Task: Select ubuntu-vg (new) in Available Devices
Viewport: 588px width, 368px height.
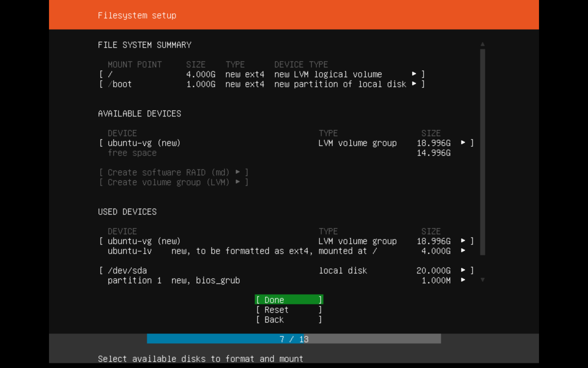Action: coord(286,143)
